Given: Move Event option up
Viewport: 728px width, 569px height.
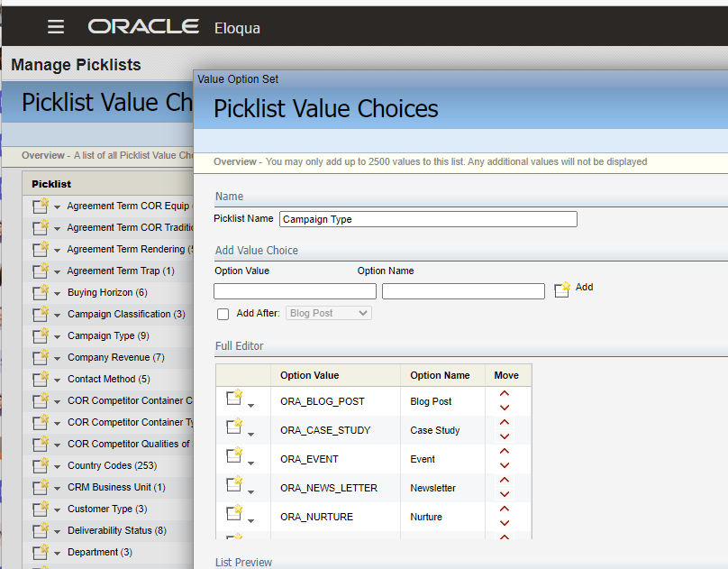Looking at the screenshot, I should 505,451.
